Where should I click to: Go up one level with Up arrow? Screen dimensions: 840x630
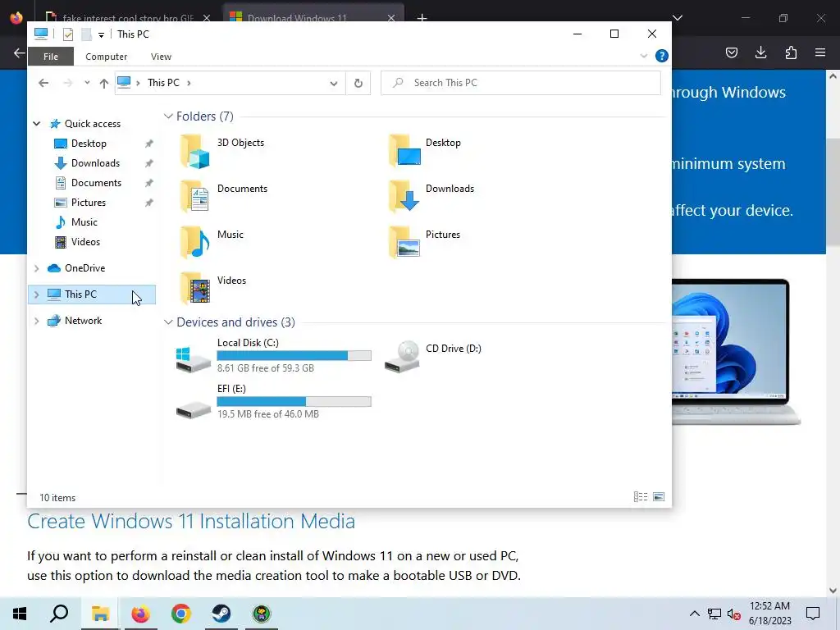click(104, 83)
